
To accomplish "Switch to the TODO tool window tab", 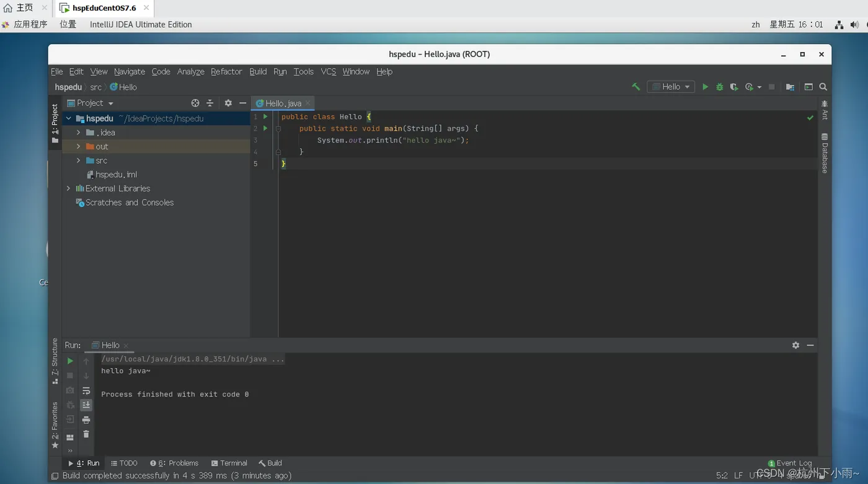I will point(124,463).
